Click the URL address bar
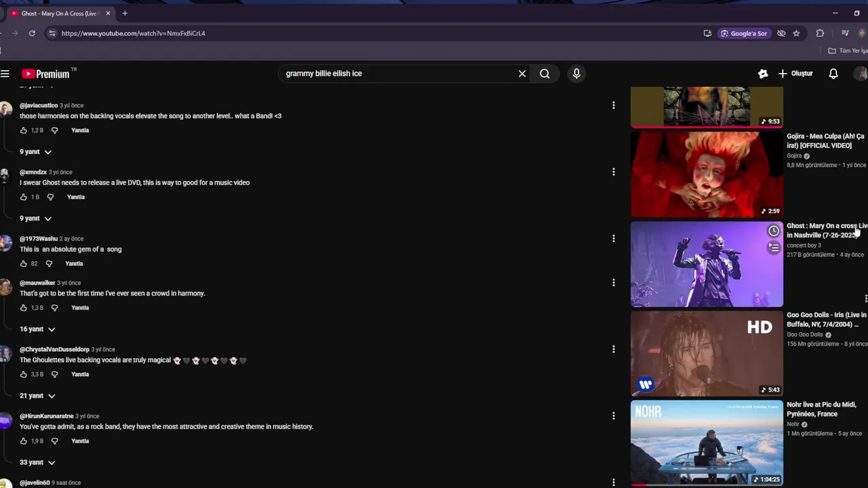Screen dimensions: 868x488 [x=373, y=33]
